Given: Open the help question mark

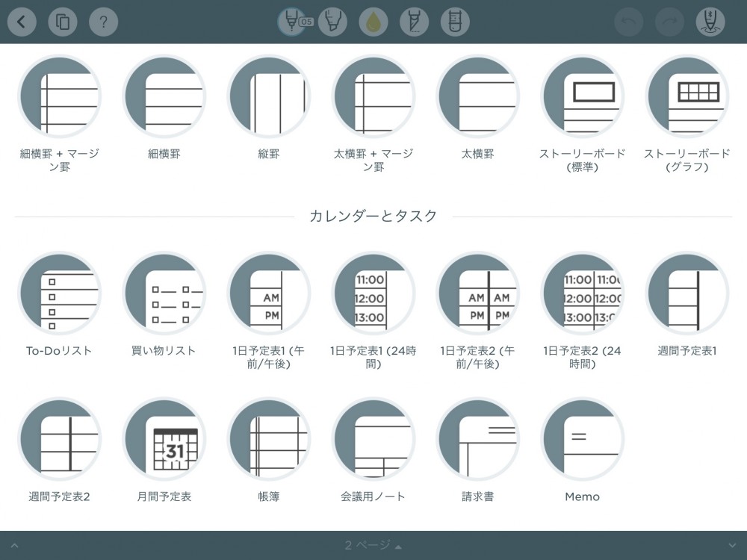Looking at the screenshot, I should click(103, 22).
